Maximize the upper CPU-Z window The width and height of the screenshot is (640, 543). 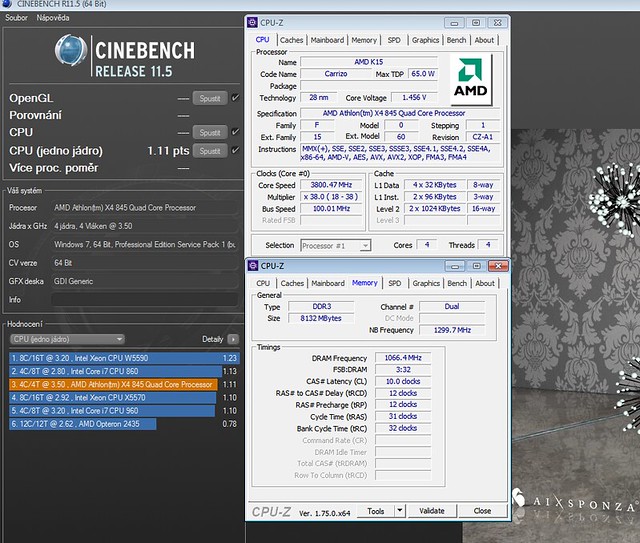pyautogui.click(x=476, y=23)
